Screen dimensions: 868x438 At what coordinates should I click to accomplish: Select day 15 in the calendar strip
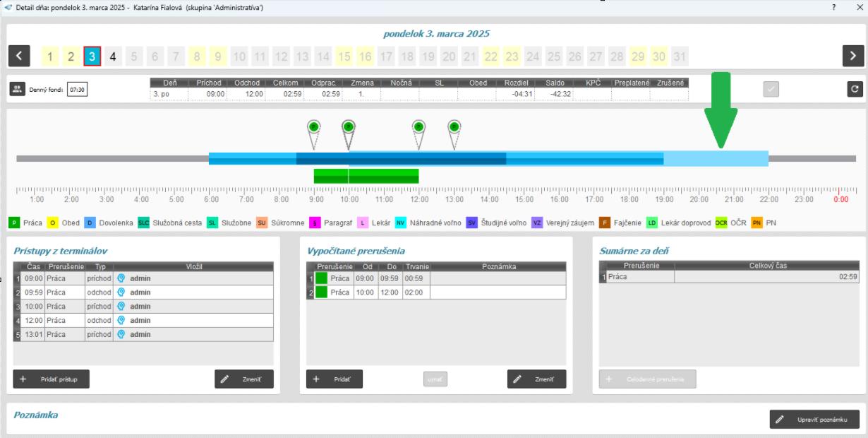pos(344,57)
